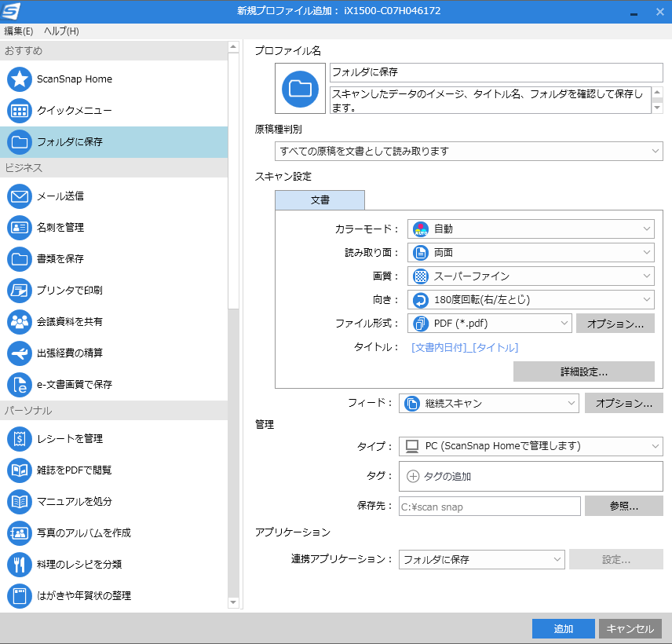672x644 pixels.
Task: Click the オプション button beside ファイル形式
Action: pyautogui.click(x=615, y=324)
